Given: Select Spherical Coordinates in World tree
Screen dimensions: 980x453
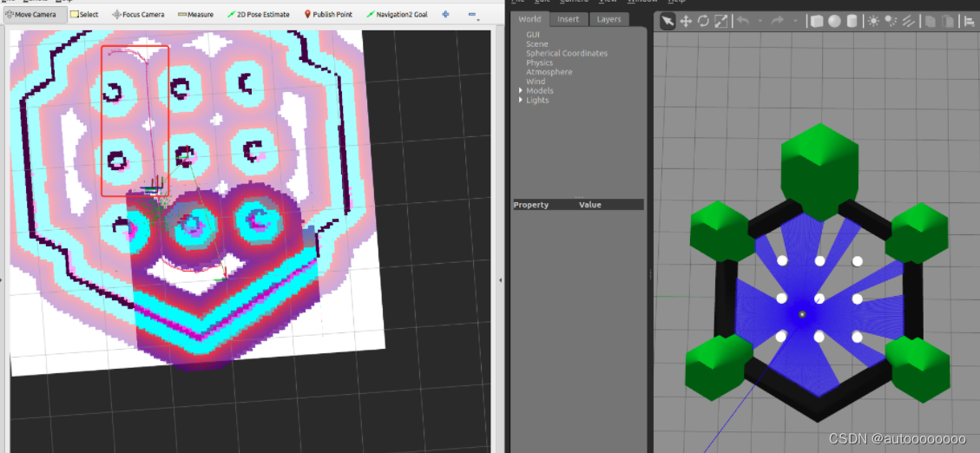Looking at the screenshot, I should tap(566, 54).
